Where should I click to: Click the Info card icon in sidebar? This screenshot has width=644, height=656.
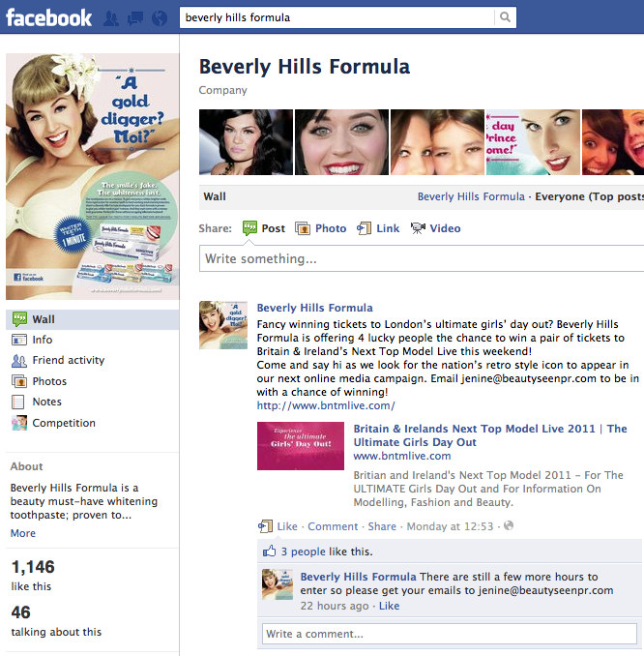pyautogui.click(x=19, y=340)
